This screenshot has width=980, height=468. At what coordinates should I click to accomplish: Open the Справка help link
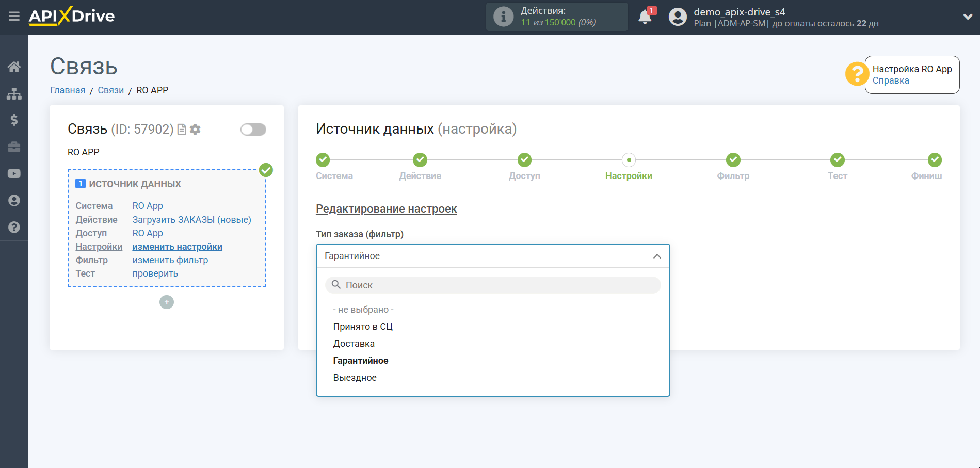click(891, 80)
